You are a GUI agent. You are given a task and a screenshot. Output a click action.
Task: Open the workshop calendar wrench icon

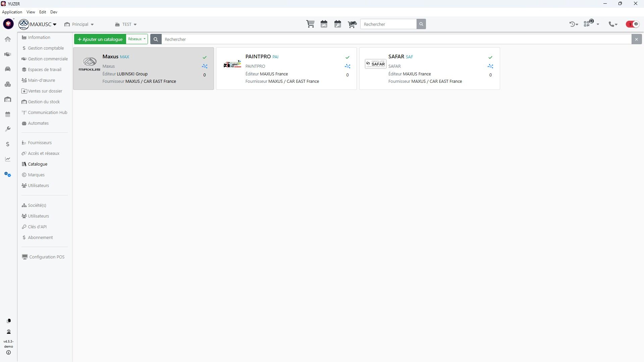pos(338,24)
